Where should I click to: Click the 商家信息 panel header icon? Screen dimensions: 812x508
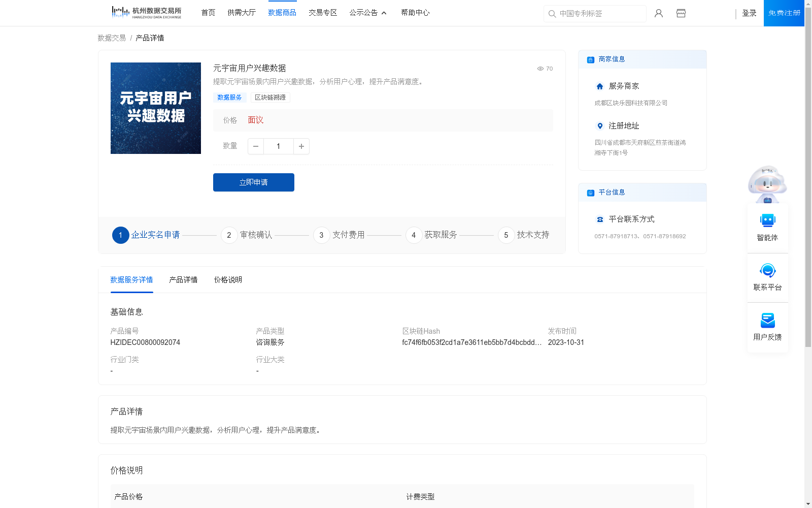(591, 59)
